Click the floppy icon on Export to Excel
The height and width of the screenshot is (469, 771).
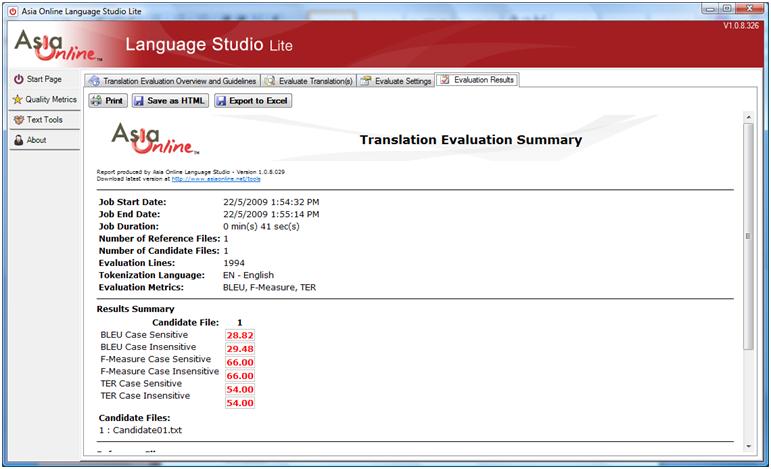221,101
